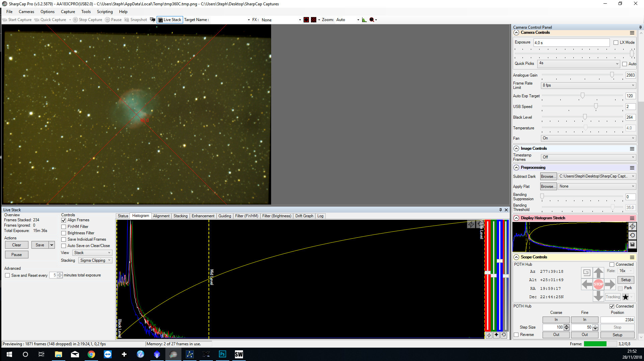Image resolution: width=644 pixels, height=361 pixels.
Task: Click the Live Stack toolbar button
Action: pos(170,20)
